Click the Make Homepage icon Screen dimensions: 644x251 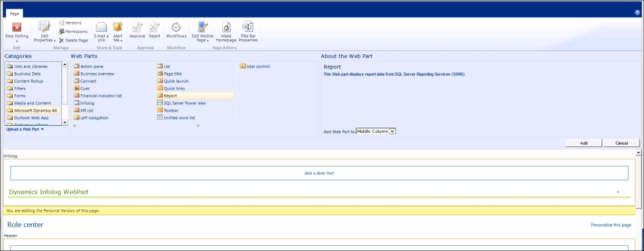point(226,26)
